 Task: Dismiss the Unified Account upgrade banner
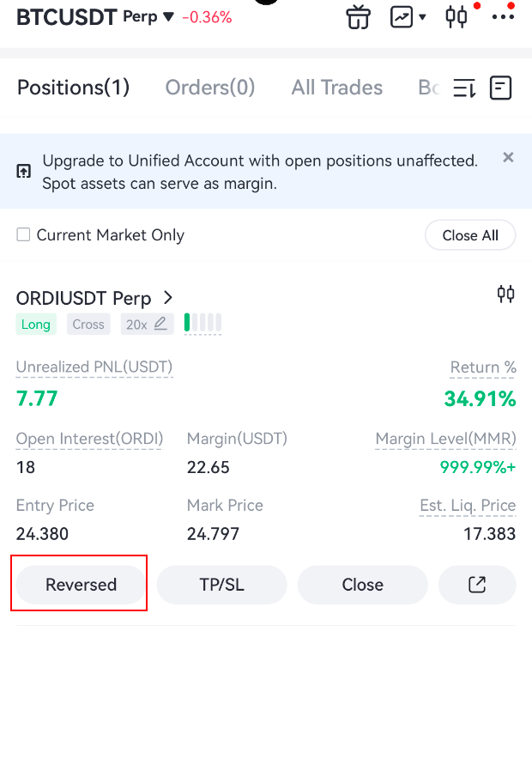508,157
